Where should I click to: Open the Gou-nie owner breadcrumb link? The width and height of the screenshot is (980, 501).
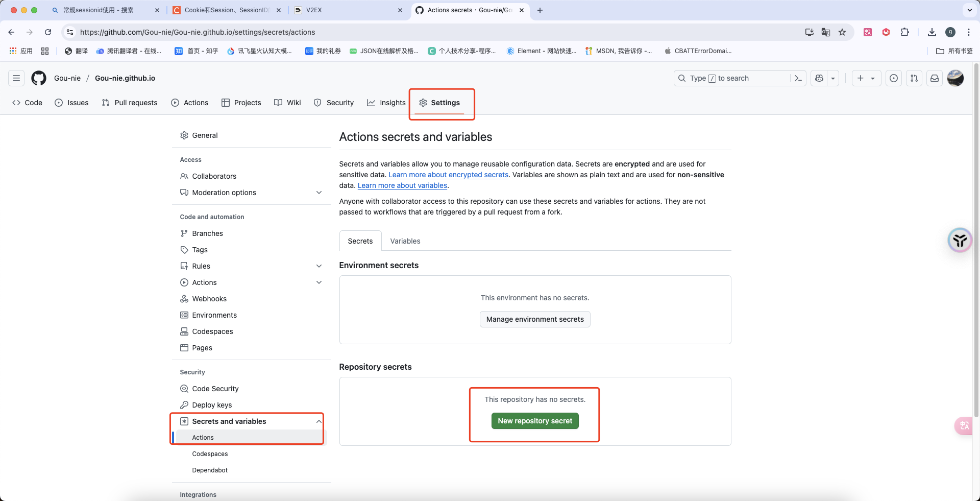[67, 78]
